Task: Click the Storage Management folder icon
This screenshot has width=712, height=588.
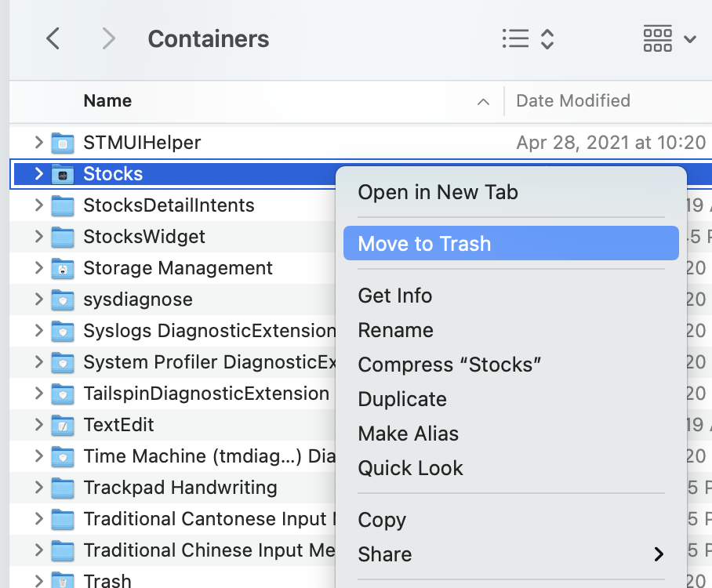Action: 63,269
